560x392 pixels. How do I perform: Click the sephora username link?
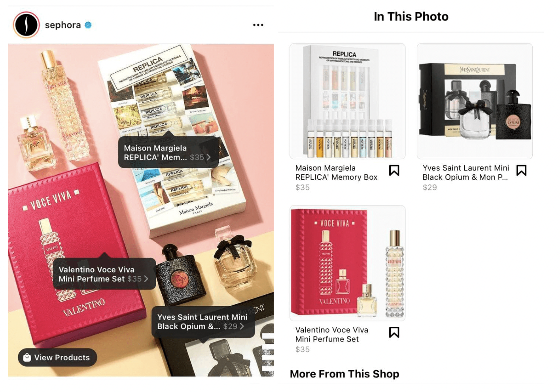pos(63,25)
